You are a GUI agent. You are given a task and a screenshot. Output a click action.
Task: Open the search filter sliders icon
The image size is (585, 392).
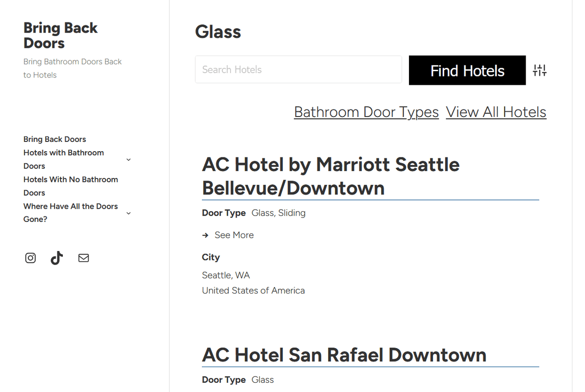(540, 70)
